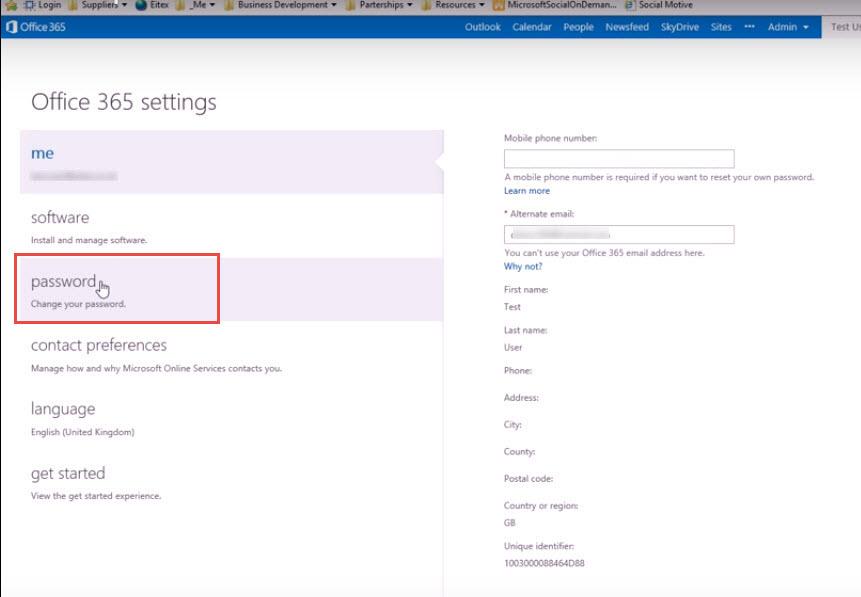Open the Social Motive bookmark
Image resolution: width=861 pixels, height=597 pixels.
coord(659,5)
